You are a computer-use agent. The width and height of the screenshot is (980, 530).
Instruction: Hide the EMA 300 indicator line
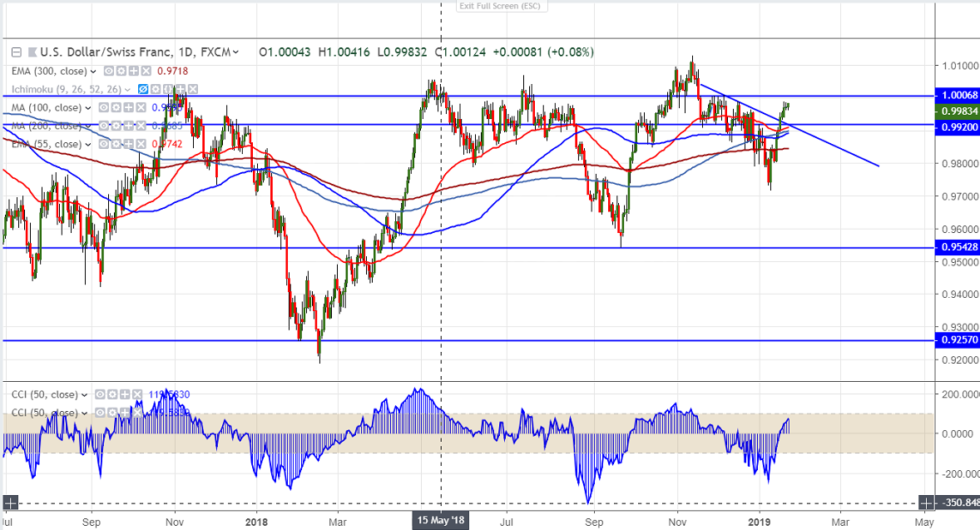(110, 72)
